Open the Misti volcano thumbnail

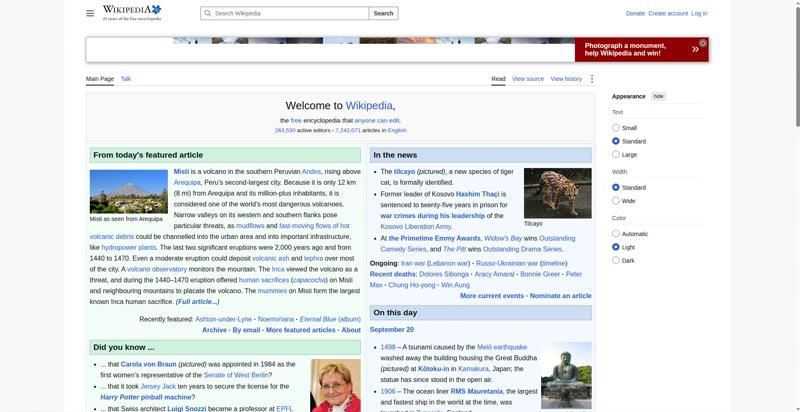pyautogui.click(x=129, y=191)
